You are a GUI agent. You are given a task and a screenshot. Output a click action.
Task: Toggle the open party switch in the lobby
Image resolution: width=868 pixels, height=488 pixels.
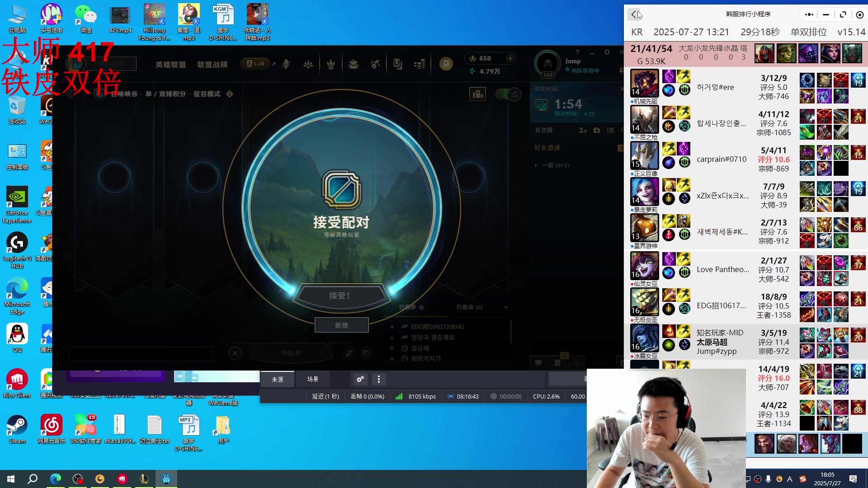[x=508, y=94]
